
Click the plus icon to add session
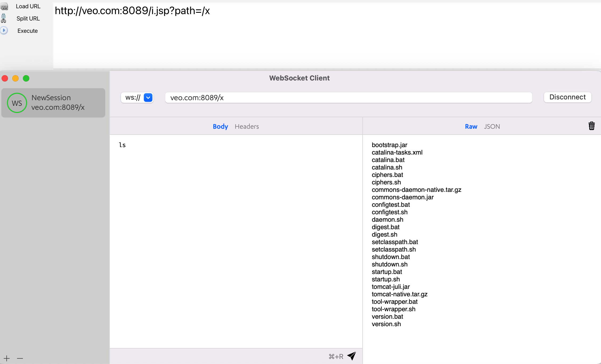pyautogui.click(x=7, y=358)
